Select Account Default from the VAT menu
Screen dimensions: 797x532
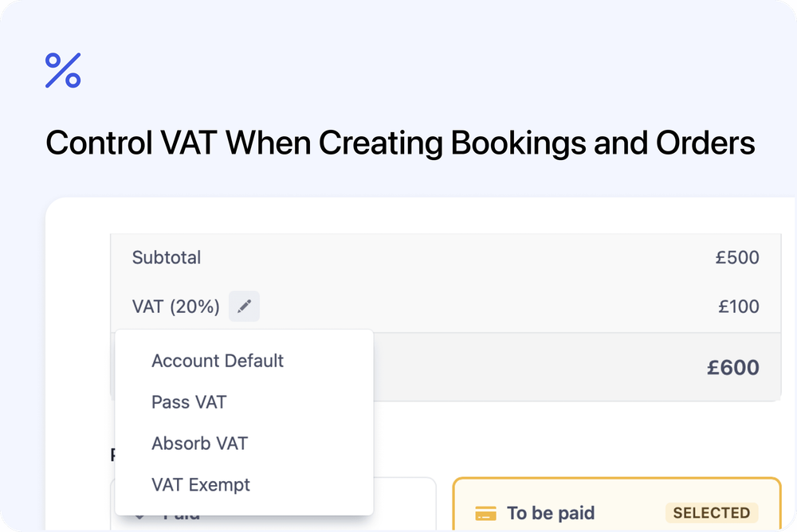coord(217,361)
